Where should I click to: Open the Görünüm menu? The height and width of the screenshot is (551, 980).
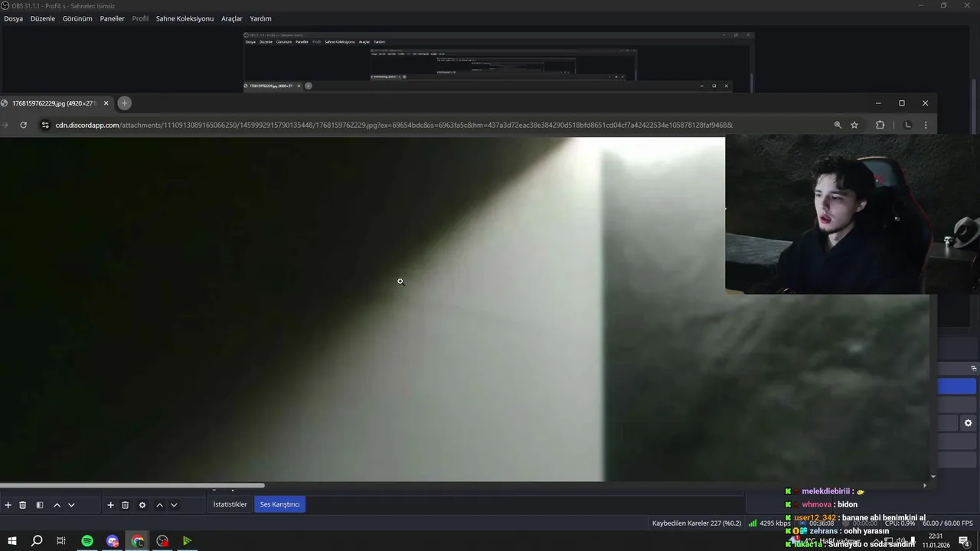tap(77, 18)
